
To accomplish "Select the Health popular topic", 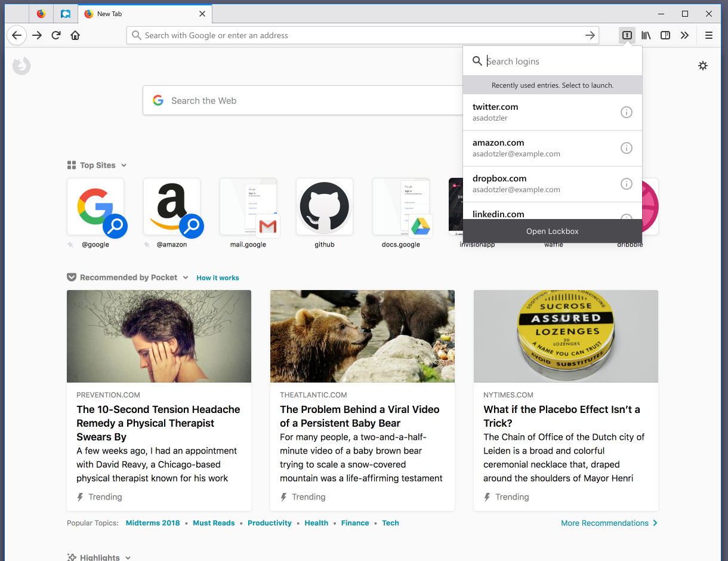I will (x=316, y=523).
